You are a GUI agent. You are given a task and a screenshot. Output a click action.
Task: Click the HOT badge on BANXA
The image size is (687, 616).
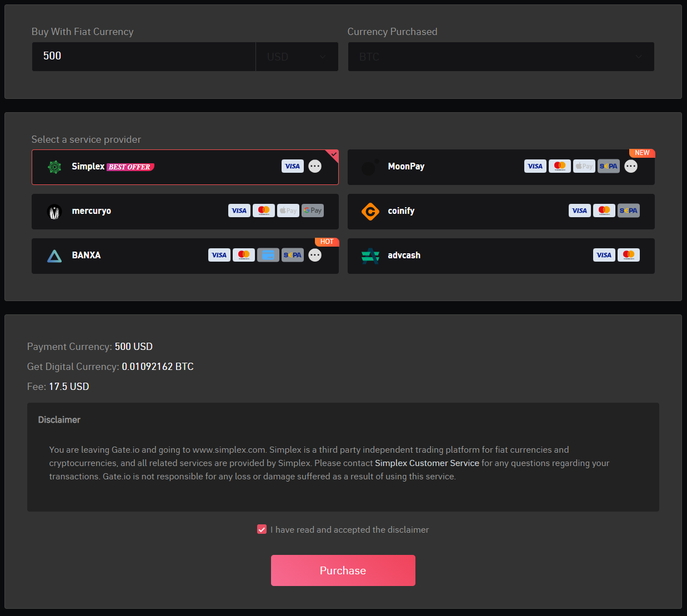click(x=327, y=242)
